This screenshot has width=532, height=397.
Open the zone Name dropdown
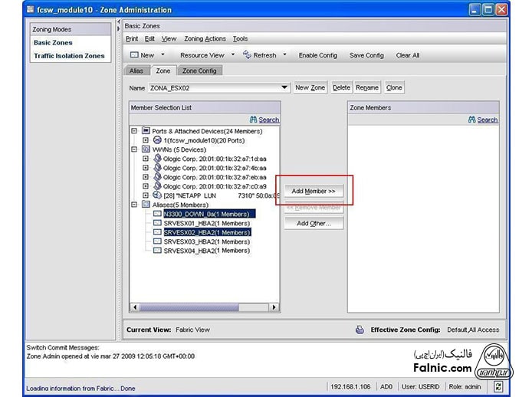(284, 88)
